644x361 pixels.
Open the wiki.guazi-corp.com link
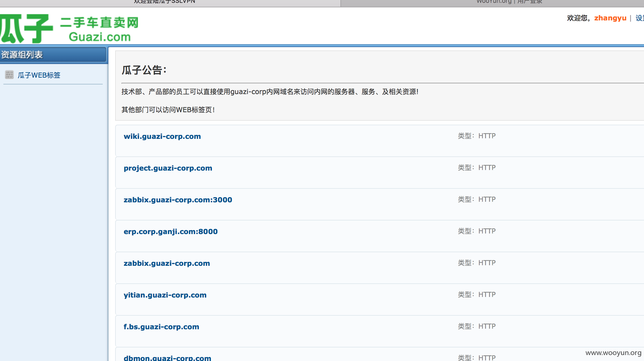pos(162,136)
